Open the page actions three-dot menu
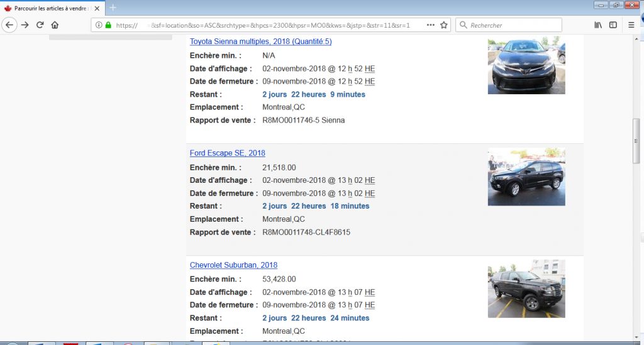Image resolution: width=644 pixels, height=345 pixels. click(430, 25)
